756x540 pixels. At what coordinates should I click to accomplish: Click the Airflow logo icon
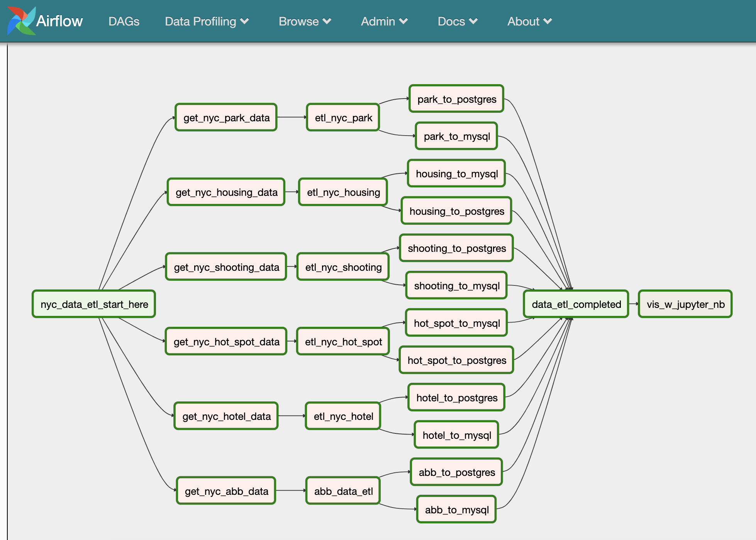(21, 21)
